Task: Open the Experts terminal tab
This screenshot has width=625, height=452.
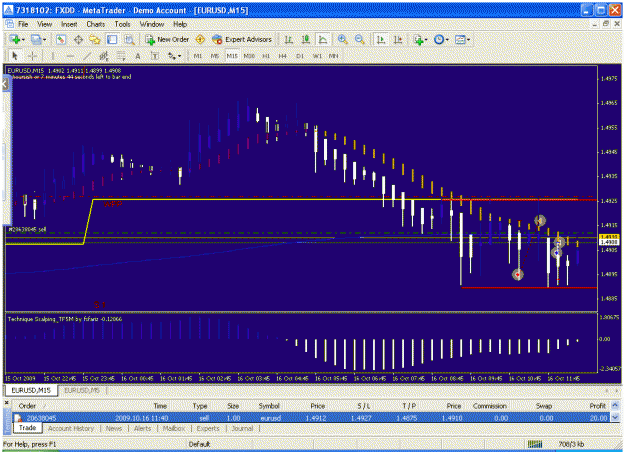Action: click(208, 428)
